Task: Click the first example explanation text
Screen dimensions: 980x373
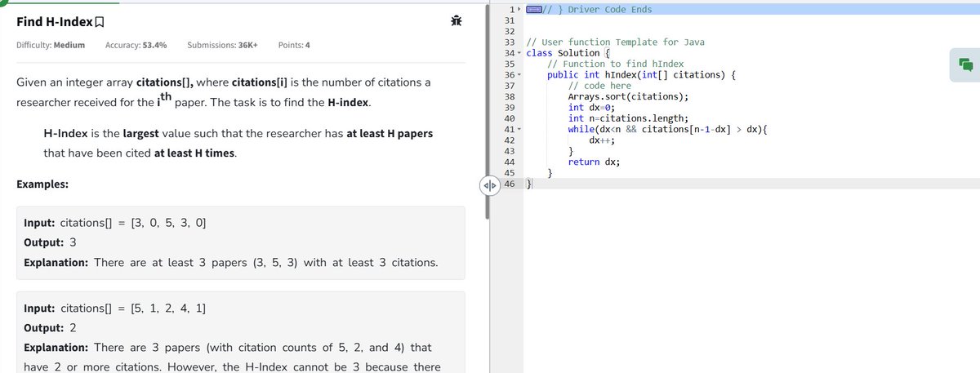Action: (231, 263)
